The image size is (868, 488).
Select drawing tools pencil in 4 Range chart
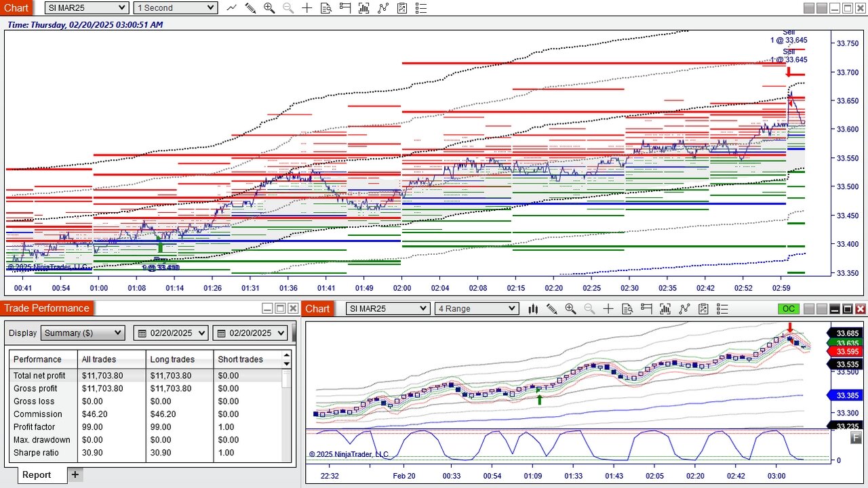(x=551, y=309)
